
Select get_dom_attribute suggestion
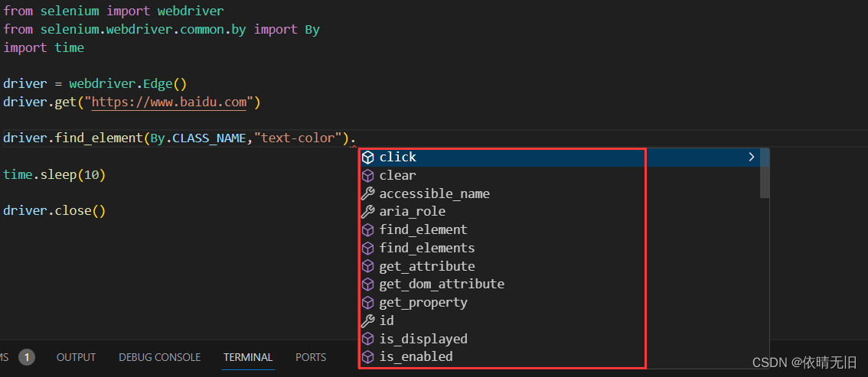click(x=560, y=284)
